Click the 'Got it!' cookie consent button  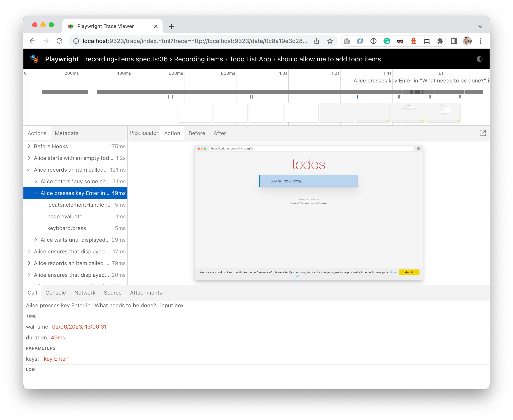(409, 272)
